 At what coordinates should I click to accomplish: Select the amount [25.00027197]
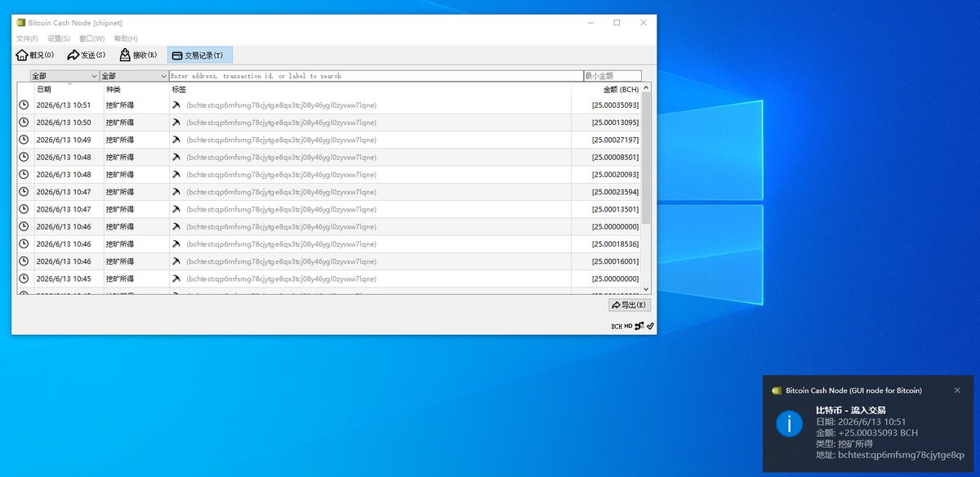[615, 140]
